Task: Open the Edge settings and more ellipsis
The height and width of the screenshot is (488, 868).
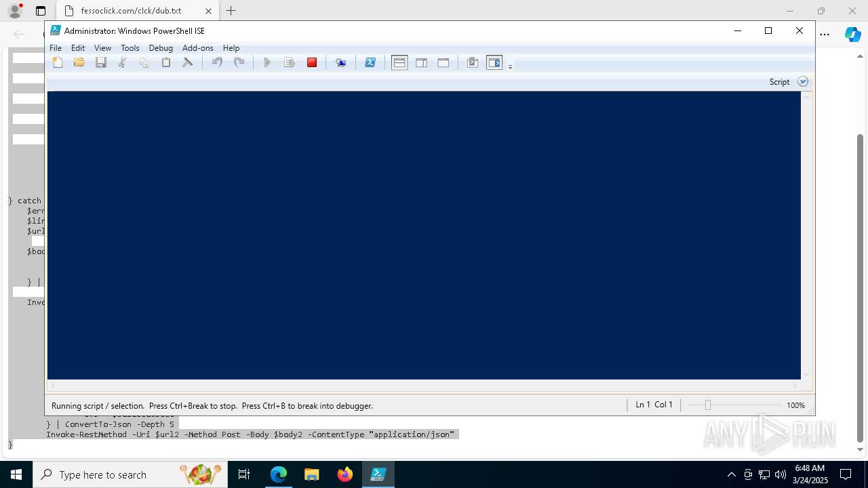Action: tap(825, 34)
